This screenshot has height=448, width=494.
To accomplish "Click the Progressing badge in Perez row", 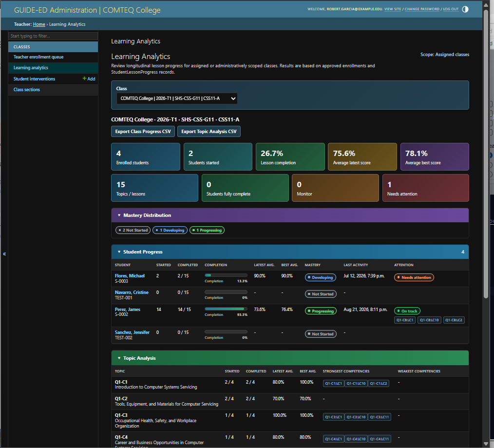I will click(321, 311).
